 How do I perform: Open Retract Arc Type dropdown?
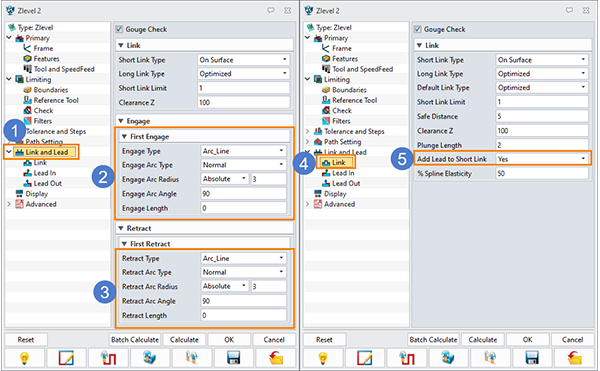click(x=243, y=272)
